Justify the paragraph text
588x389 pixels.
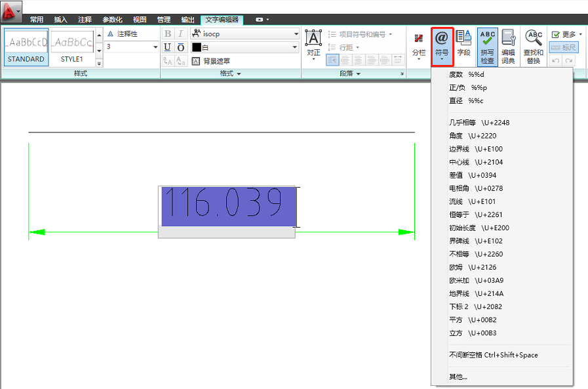click(x=384, y=60)
